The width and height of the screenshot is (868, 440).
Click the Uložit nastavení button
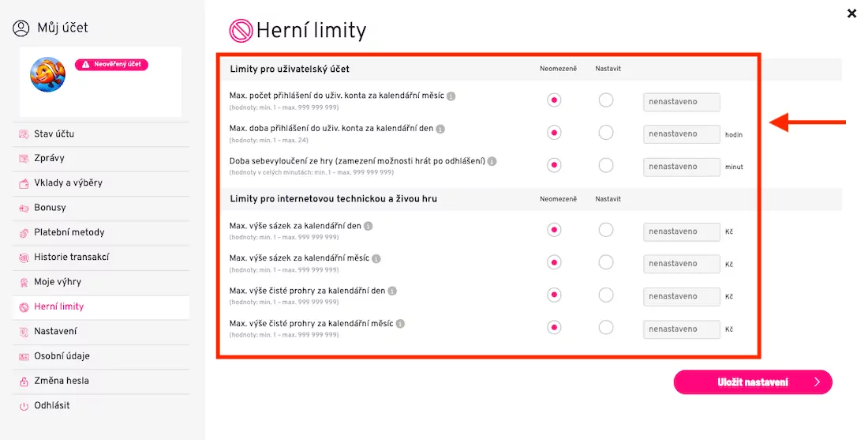click(x=752, y=382)
